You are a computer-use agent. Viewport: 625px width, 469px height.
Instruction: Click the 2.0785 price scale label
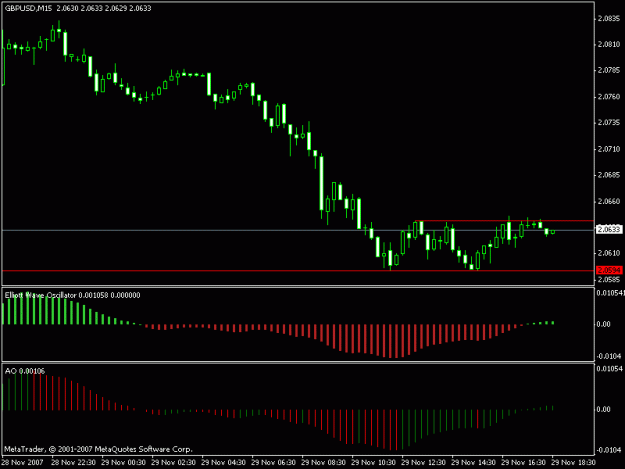tap(609, 70)
